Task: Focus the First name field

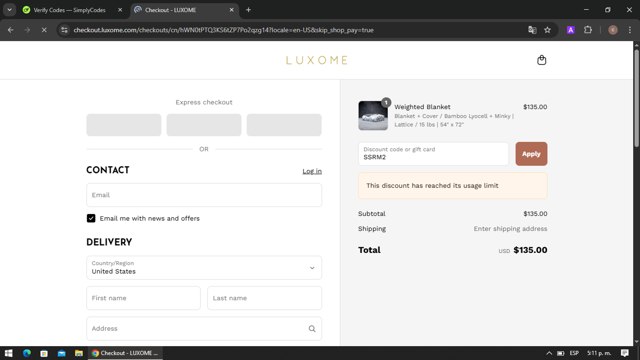Action: pyautogui.click(x=143, y=298)
